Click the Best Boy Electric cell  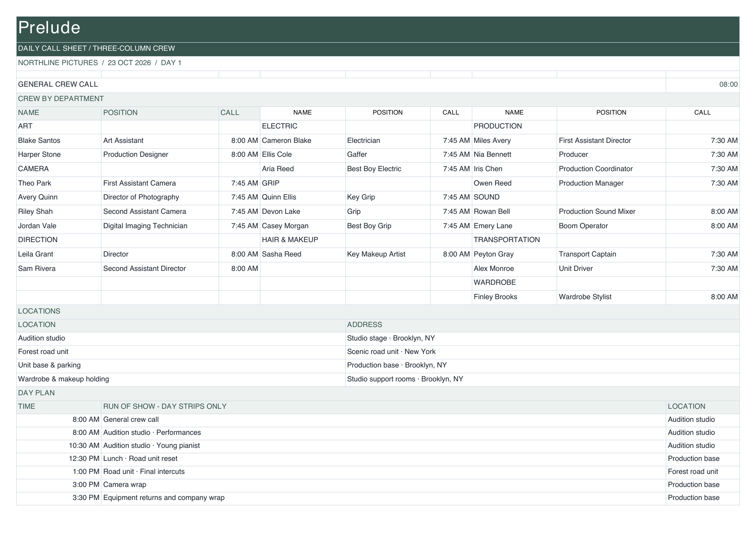[x=388, y=169]
